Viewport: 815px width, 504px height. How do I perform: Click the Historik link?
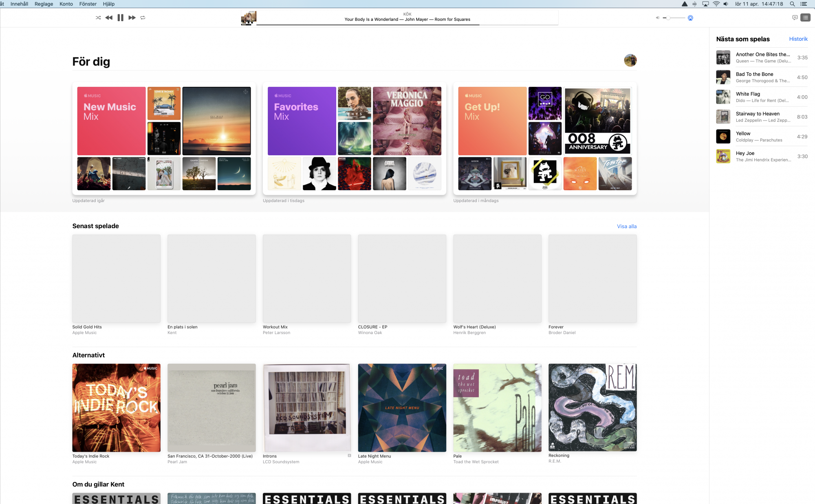pyautogui.click(x=798, y=39)
